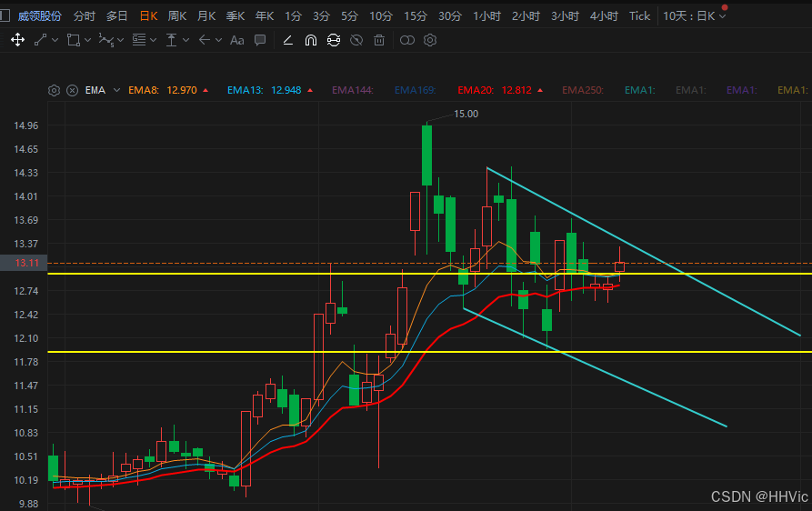Switch to 10分 interval
This screenshot has height=511, width=812.
(x=381, y=16)
